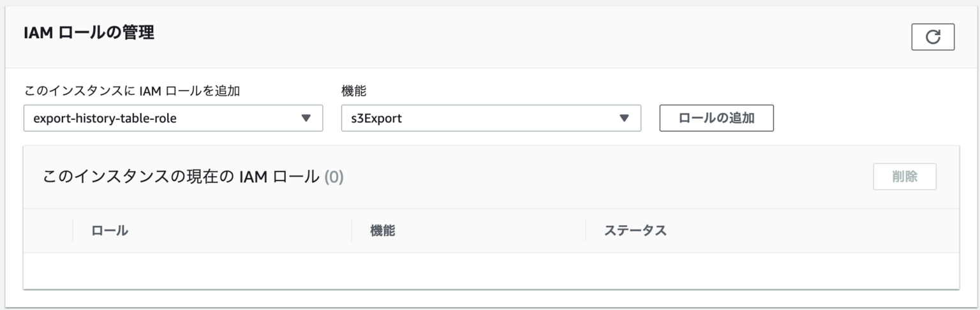Screen dimensions: 980x310
Task: Click the empty table body row
Action: [x=490, y=270]
